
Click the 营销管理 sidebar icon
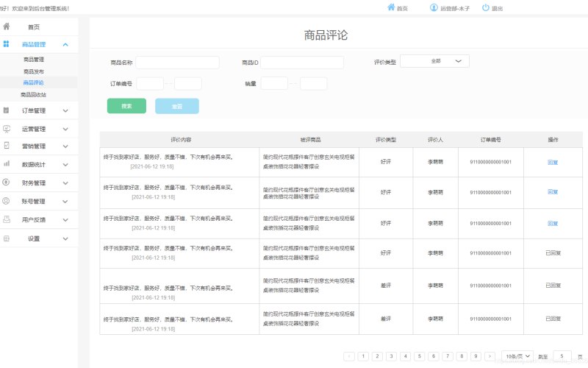[7, 145]
